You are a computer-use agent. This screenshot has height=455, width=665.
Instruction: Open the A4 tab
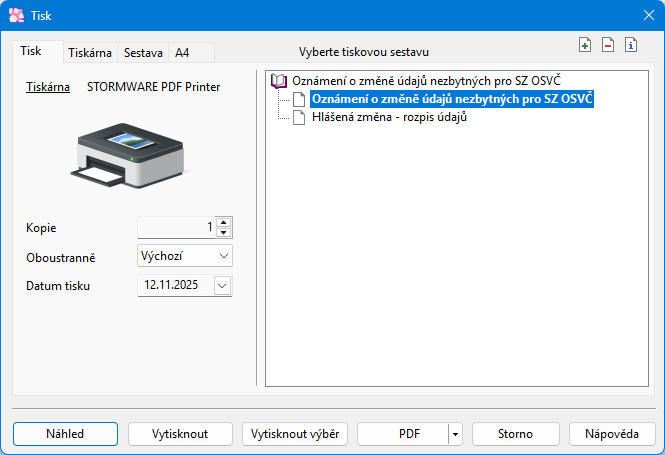pos(182,53)
